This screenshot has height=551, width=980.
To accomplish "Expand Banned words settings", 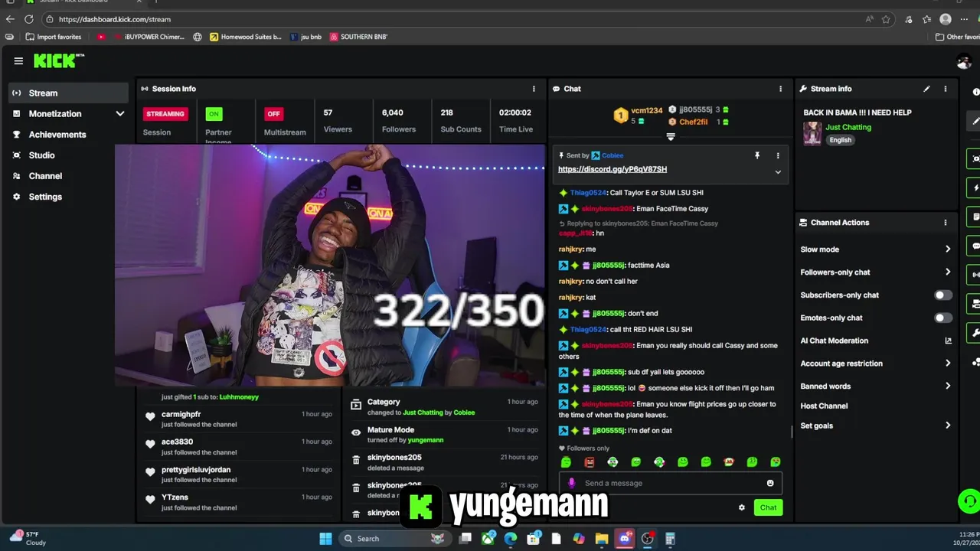I will (875, 386).
